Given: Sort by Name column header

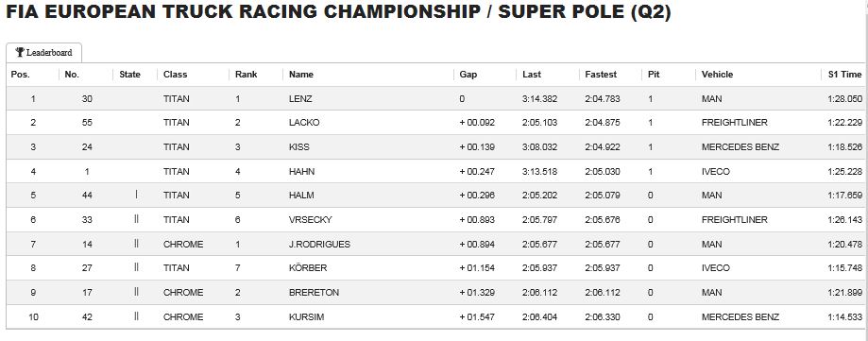Looking at the screenshot, I should 301,75.
